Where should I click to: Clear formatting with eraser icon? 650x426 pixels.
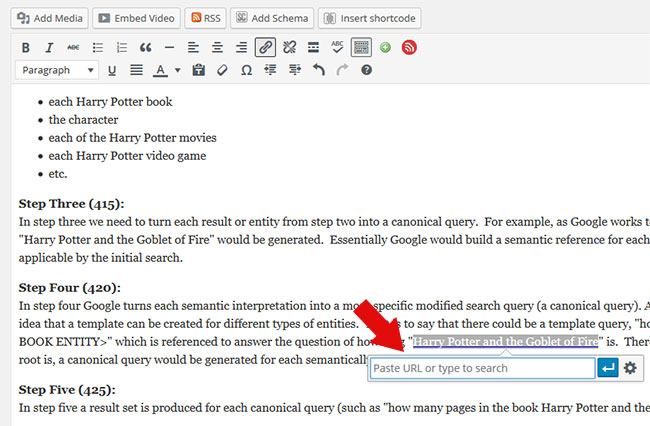point(223,70)
